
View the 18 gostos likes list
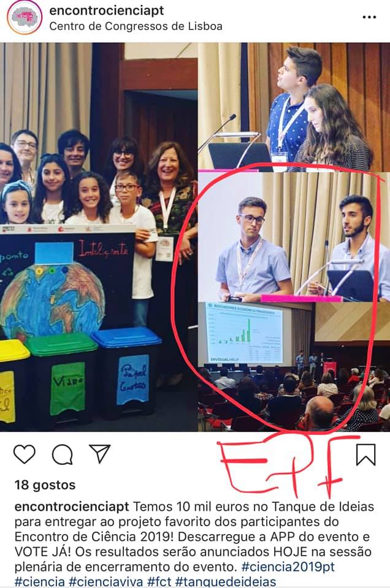pos(45,485)
